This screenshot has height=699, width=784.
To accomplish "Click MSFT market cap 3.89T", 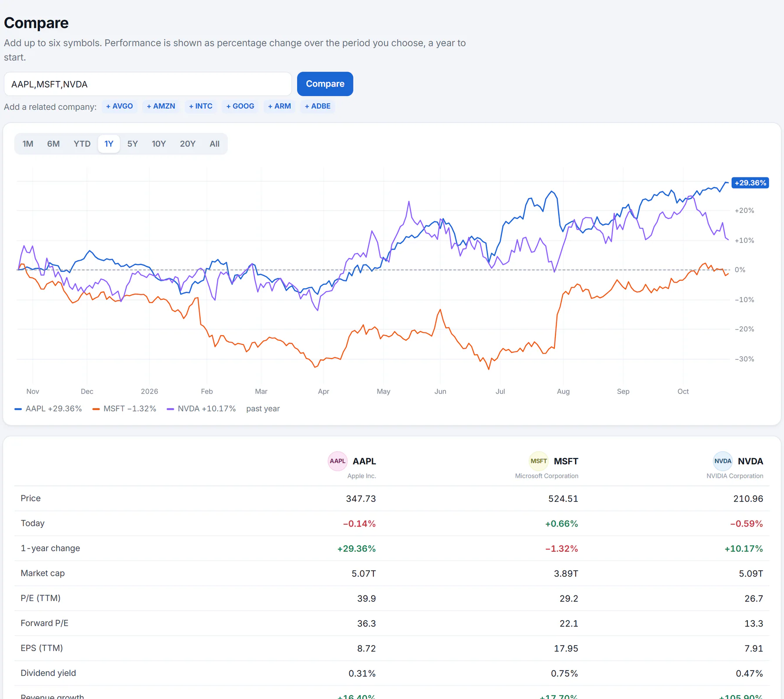I will pyautogui.click(x=566, y=574).
